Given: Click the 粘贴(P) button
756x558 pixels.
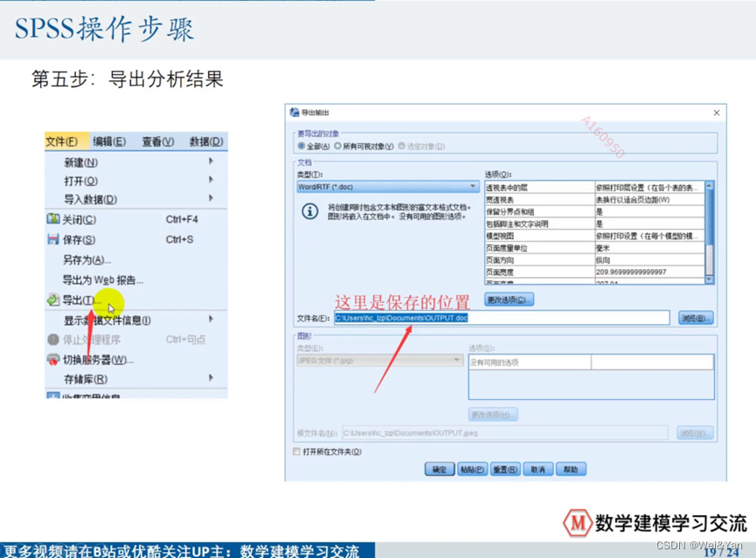Looking at the screenshot, I should [x=472, y=469].
